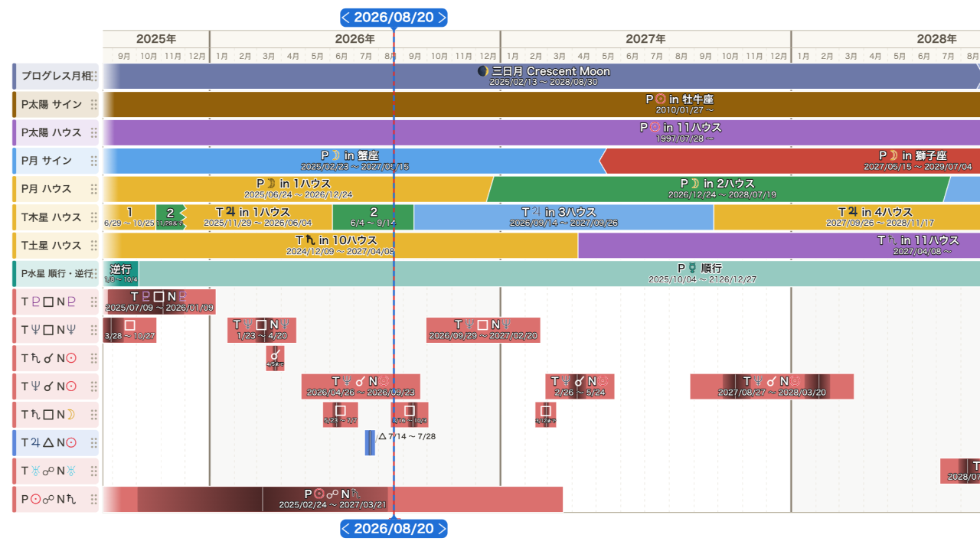Screen dimensions: 980x551
Task: Select the 逆行 Mercury retrograde bar
Action: (x=121, y=274)
